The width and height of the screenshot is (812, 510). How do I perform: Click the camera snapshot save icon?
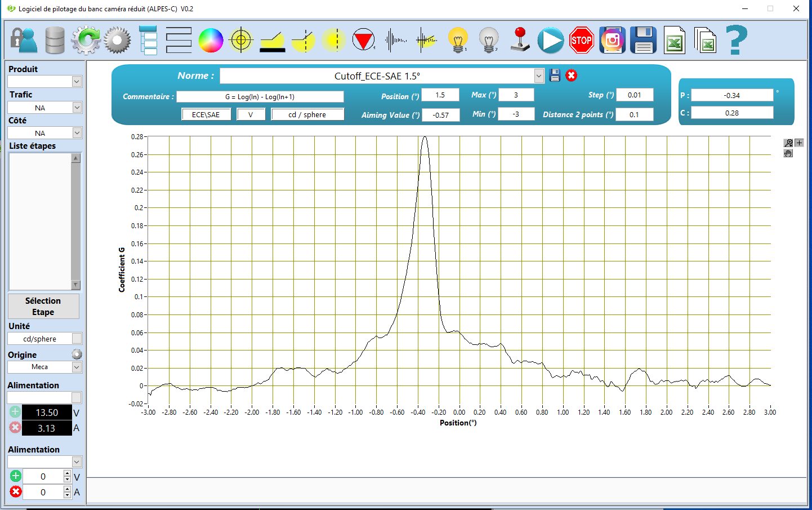click(612, 40)
